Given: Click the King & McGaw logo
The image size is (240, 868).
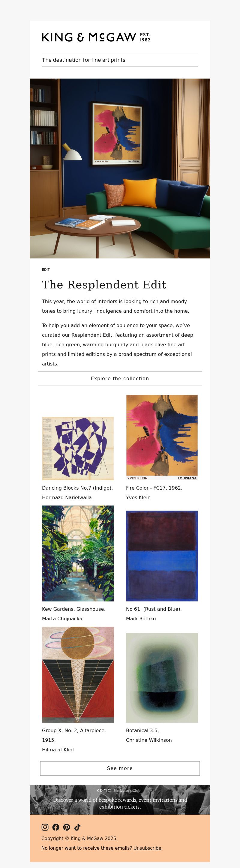Looking at the screenshot, I should 96,37.
